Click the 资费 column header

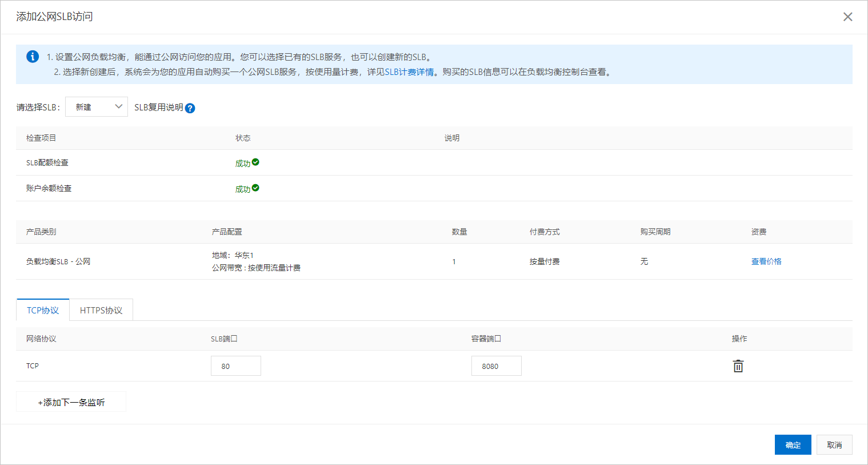759,232
